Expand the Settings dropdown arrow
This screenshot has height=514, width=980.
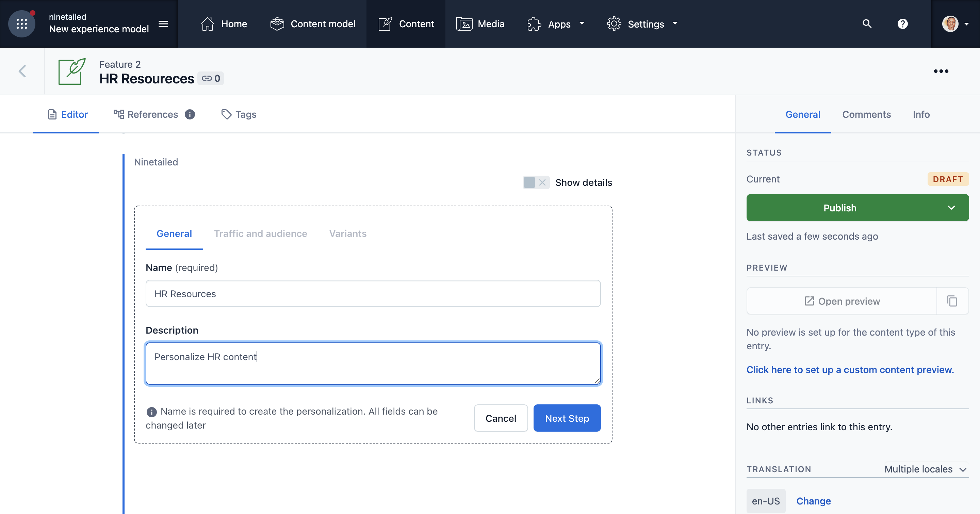pos(675,23)
